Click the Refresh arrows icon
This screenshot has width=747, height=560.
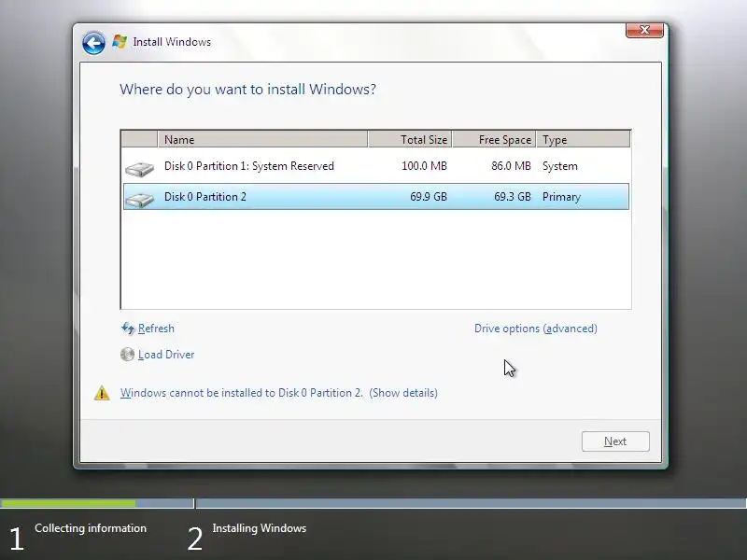tap(128, 329)
